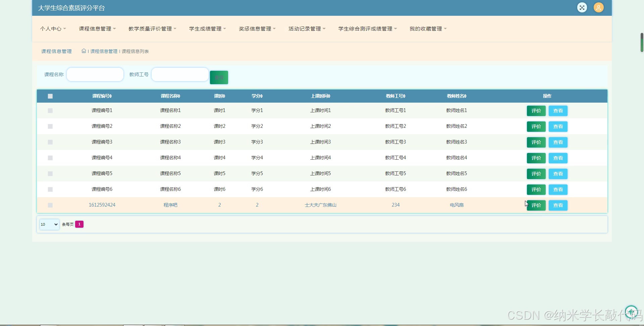The height and width of the screenshot is (326, 644).
Task: Click 评价 button for 课程编号3
Action: [536, 142]
